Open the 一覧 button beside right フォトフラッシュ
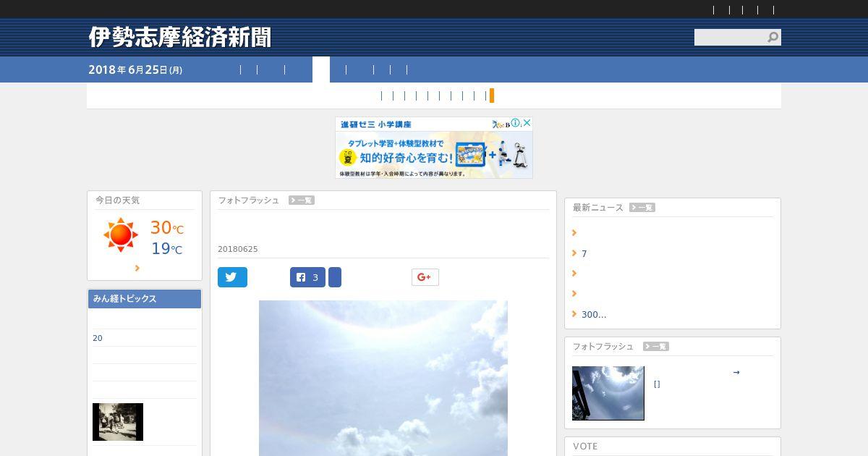Screen dimensions: 868x456 (655, 347)
